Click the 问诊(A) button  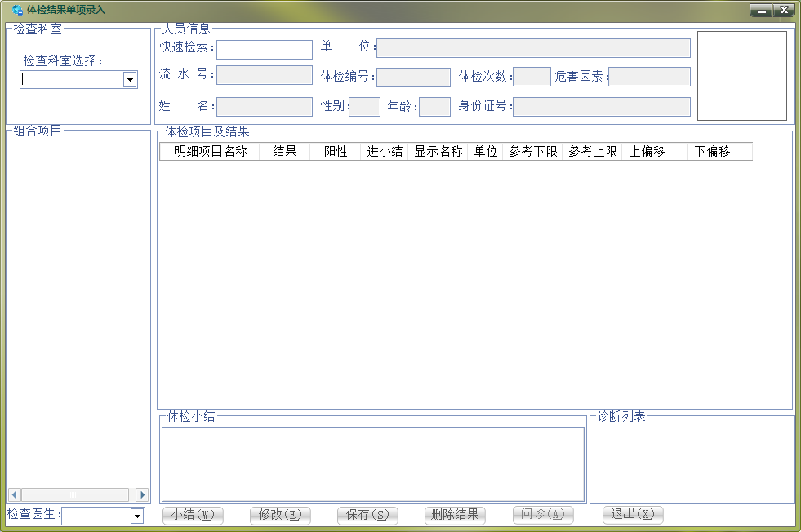point(543,515)
